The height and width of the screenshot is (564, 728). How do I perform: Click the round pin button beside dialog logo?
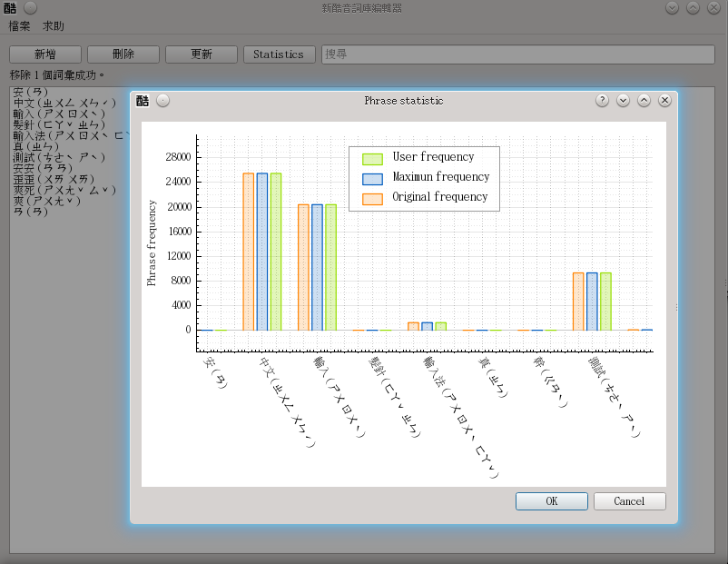coord(163,100)
